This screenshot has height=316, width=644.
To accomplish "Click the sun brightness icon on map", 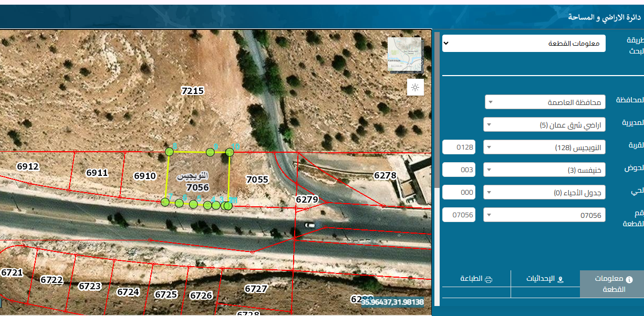I will coord(415,87).
